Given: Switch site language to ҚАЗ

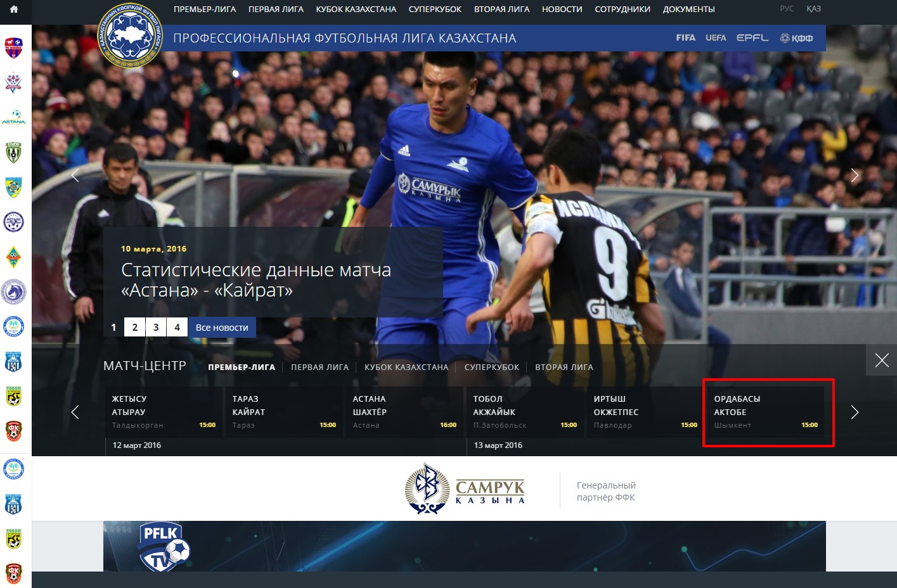Looking at the screenshot, I should click(813, 9).
